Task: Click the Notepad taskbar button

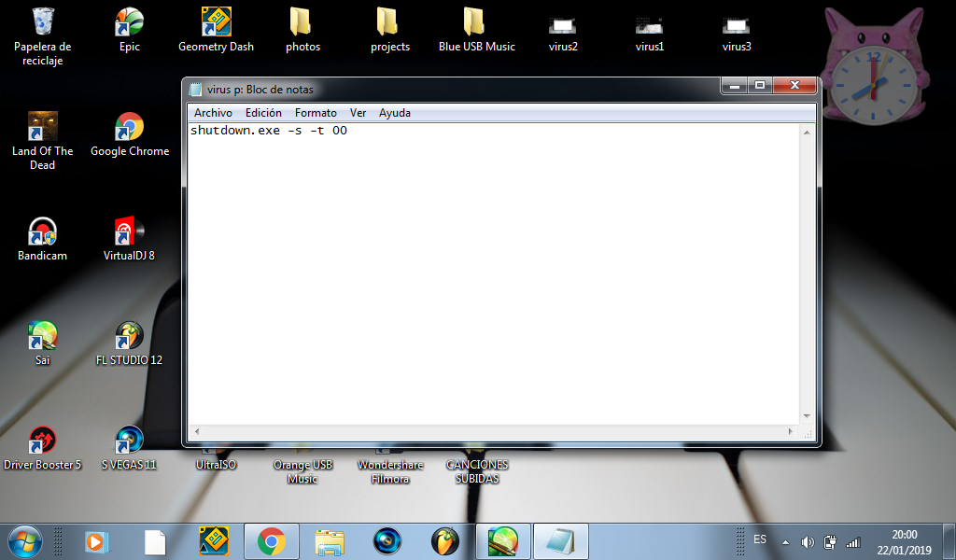Action: (x=561, y=541)
